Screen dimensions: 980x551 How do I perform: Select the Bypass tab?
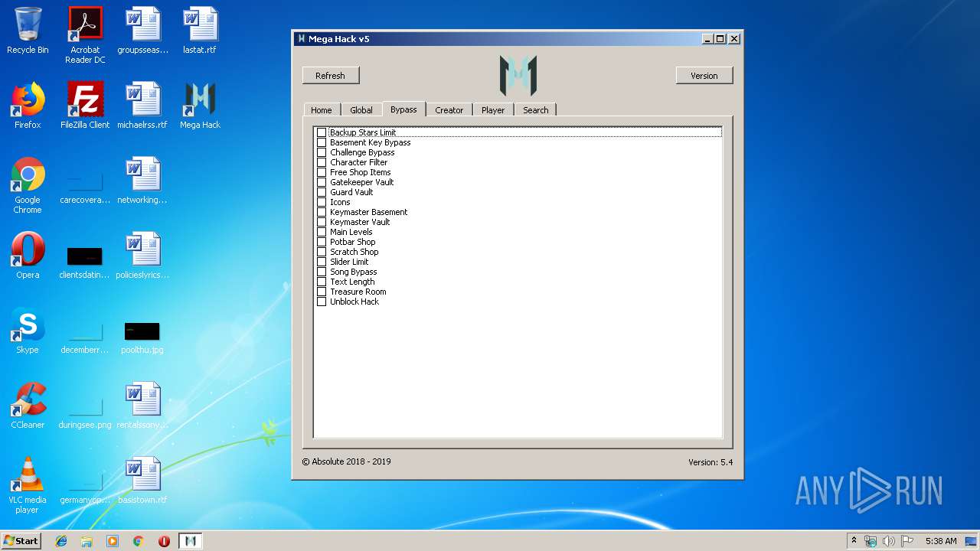pyautogui.click(x=403, y=109)
